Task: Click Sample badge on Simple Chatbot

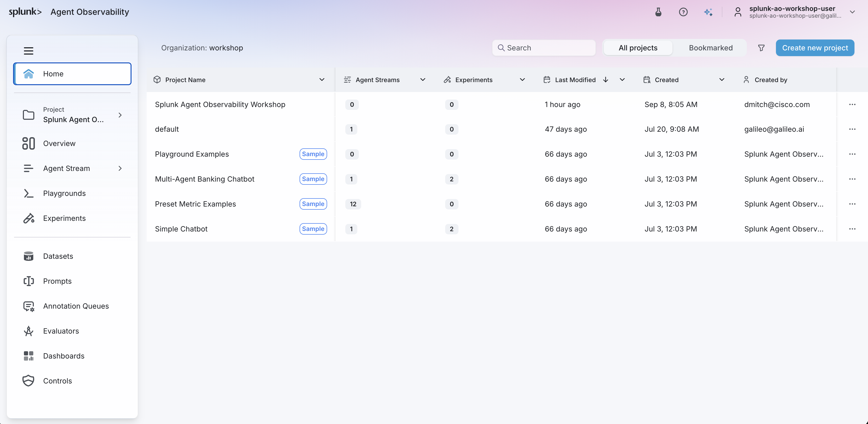Action: [313, 229]
